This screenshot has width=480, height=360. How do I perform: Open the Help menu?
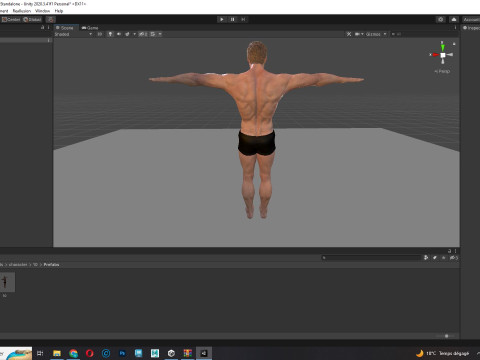tap(59, 11)
